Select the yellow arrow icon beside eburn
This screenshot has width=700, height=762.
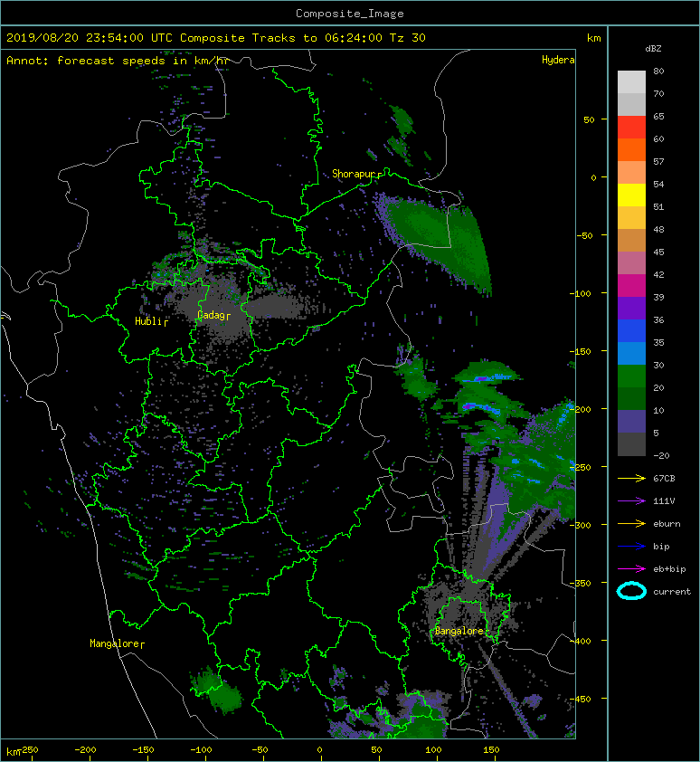click(x=631, y=524)
